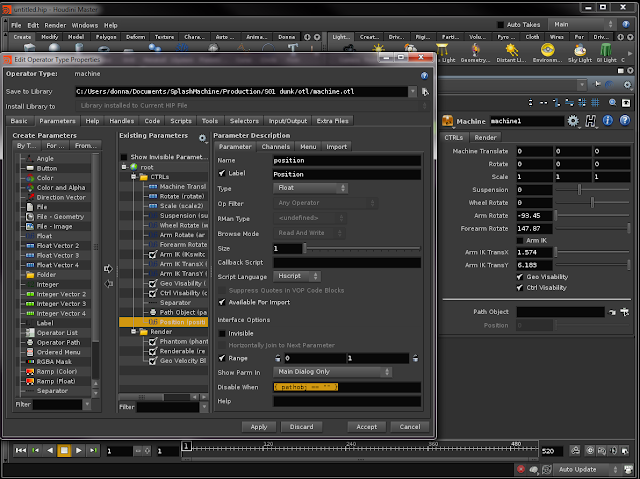Switch to the Handles tab
The width and height of the screenshot is (640, 479).
122,121
